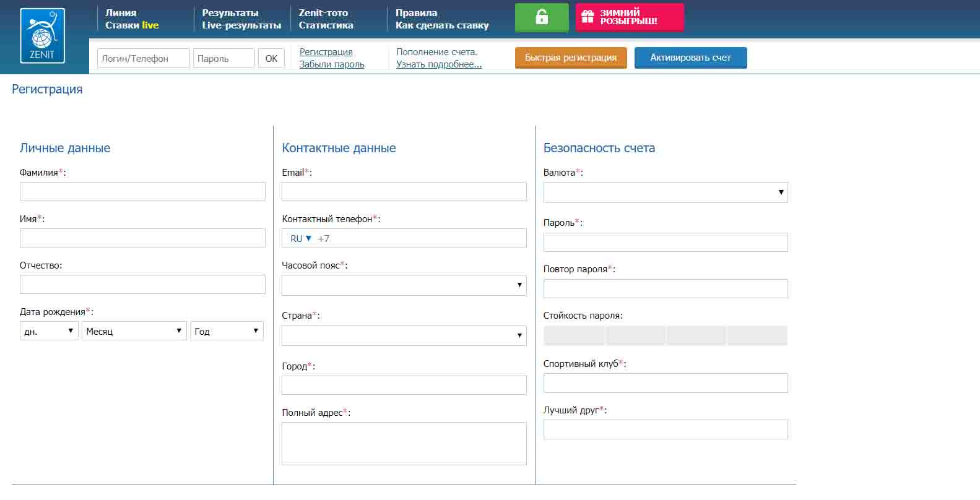The height and width of the screenshot is (500, 980).
Task: Open the Линия menu item
Action: [x=121, y=12]
